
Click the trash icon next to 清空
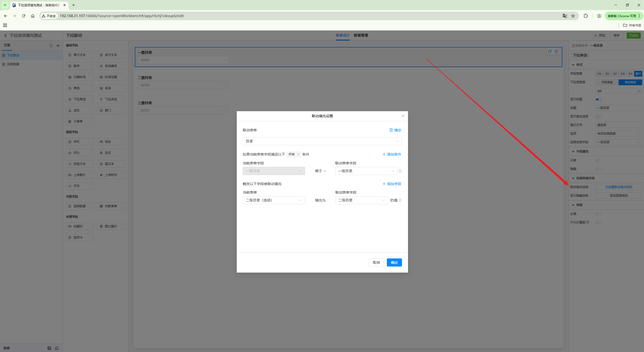[x=391, y=130]
